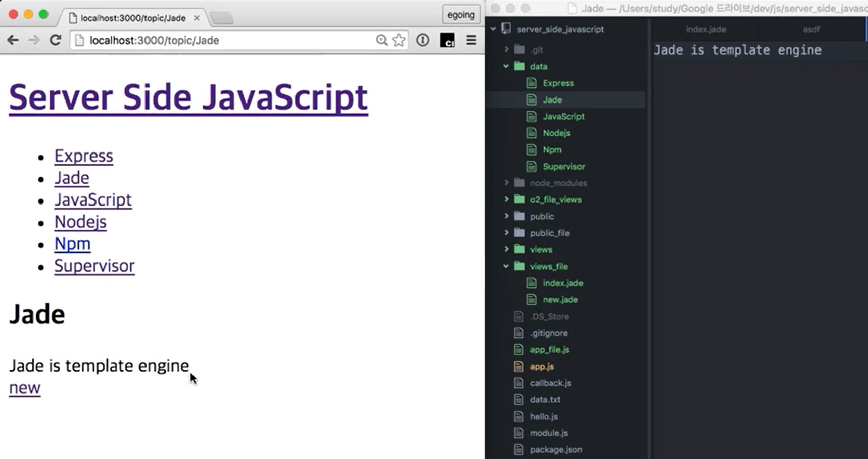The height and width of the screenshot is (459, 868).
Task: Open the Nodejs topic link
Action: [80, 222]
